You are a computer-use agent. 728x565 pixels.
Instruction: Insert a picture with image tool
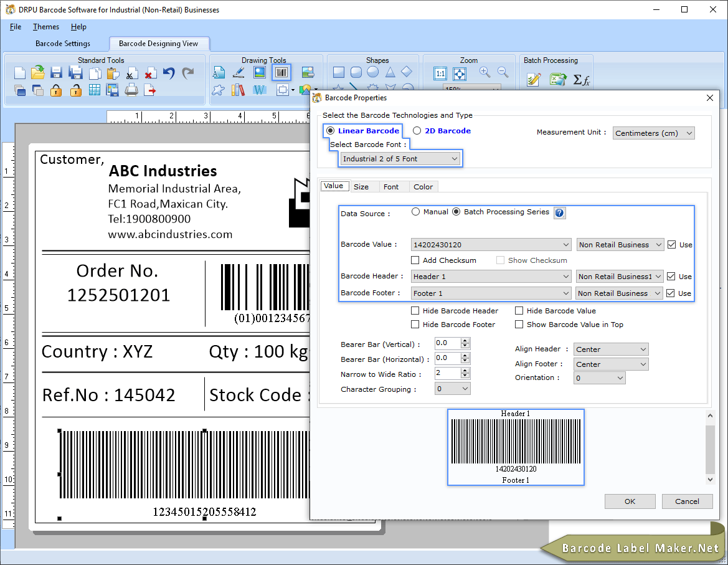260,72
